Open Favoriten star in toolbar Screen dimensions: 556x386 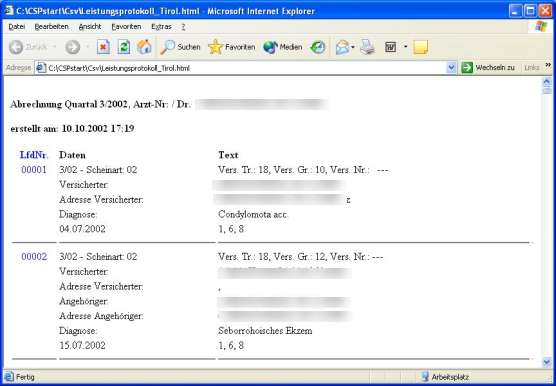pyautogui.click(x=232, y=47)
